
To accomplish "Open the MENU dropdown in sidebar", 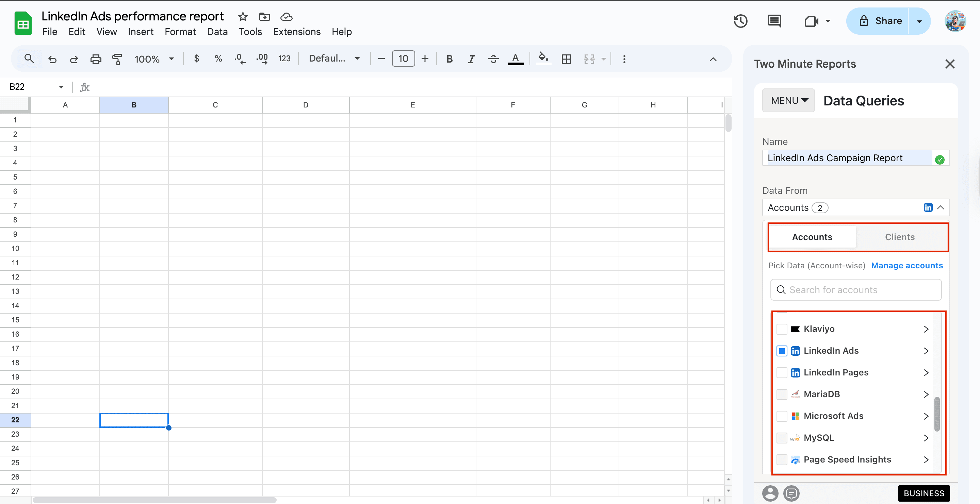I will (x=789, y=100).
